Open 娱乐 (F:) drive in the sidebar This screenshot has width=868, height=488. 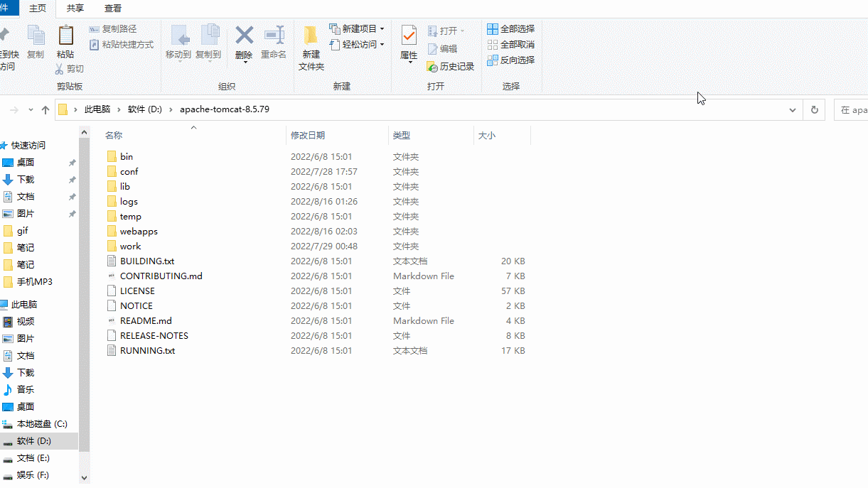coord(33,475)
